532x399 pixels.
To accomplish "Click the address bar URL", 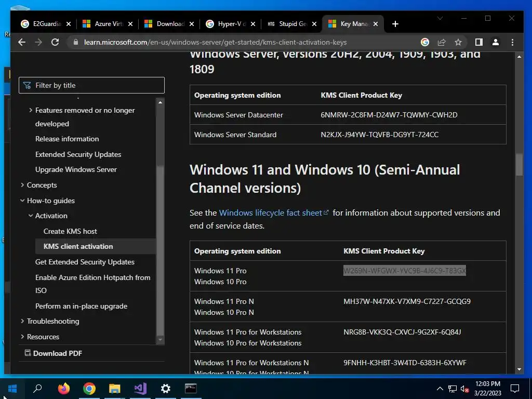I will click(x=215, y=43).
